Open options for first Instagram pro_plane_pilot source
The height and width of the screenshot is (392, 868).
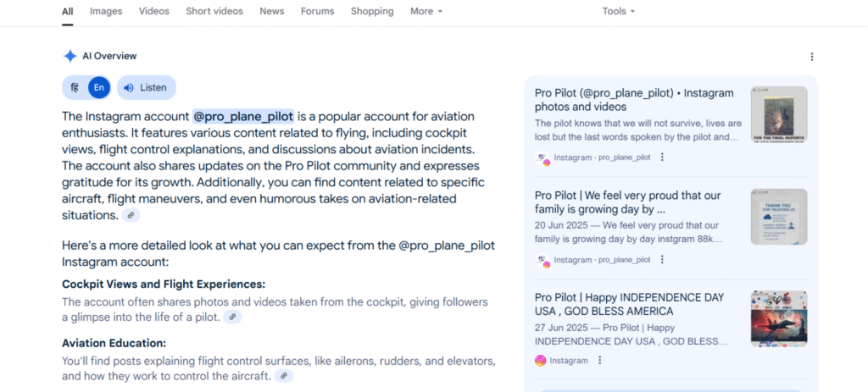(662, 157)
